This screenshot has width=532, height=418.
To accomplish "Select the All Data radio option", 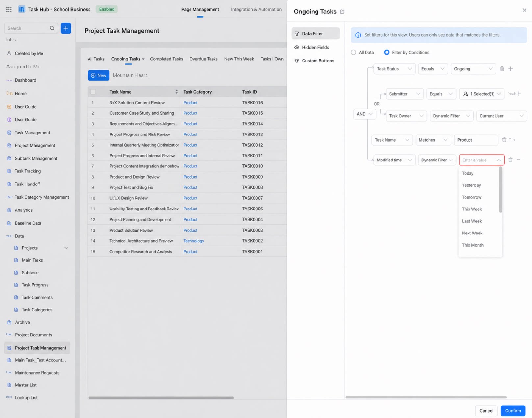I will click(x=353, y=52).
